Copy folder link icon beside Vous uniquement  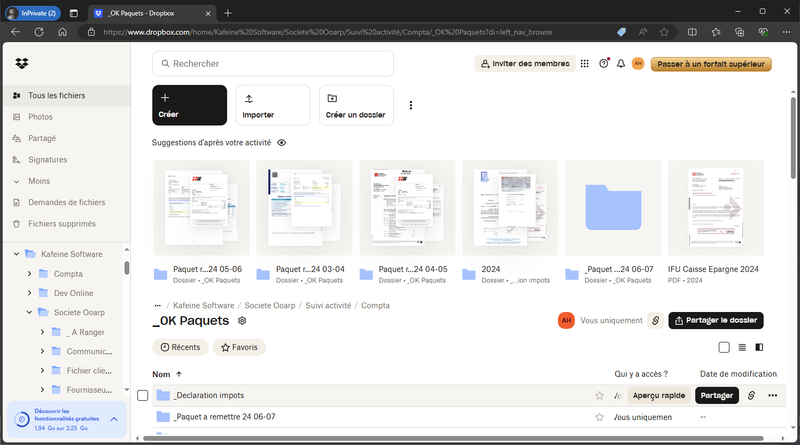coord(656,320)
